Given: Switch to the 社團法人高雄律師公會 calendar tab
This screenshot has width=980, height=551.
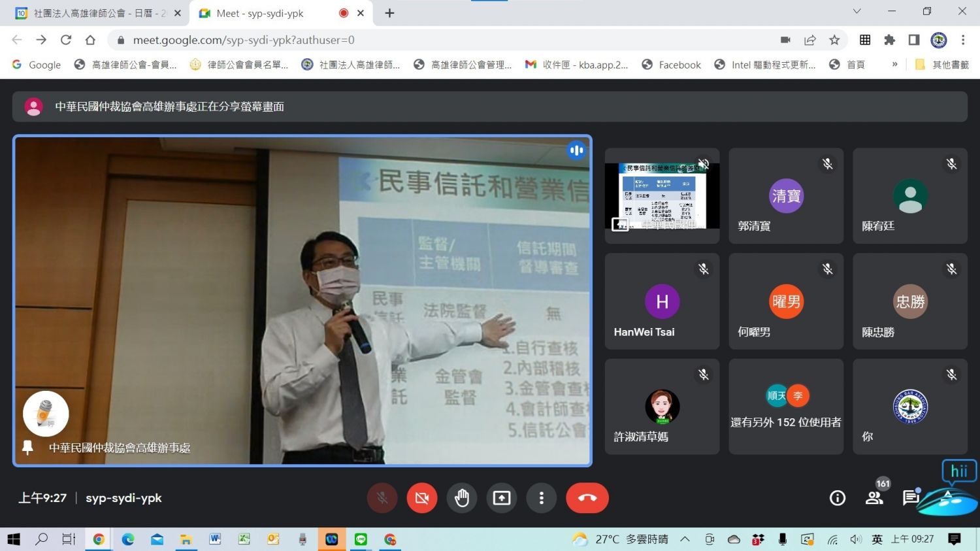Looking at the screenshot, I should (98, 13).
